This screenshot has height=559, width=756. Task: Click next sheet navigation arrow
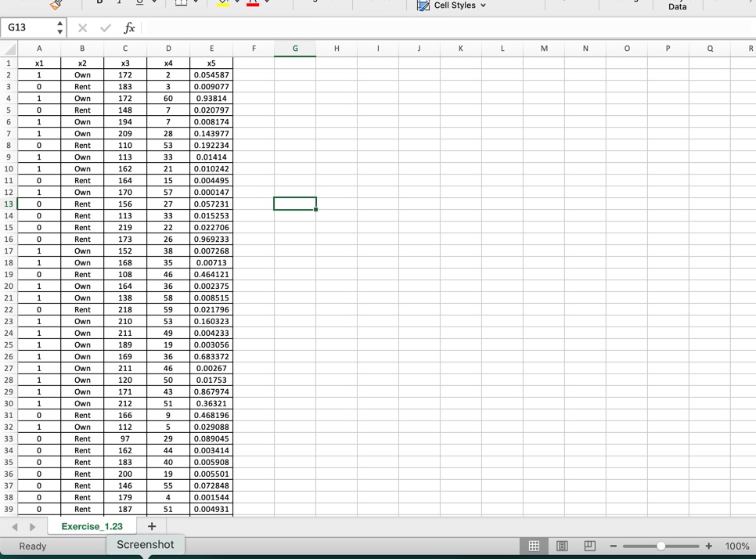coord(32,527)
